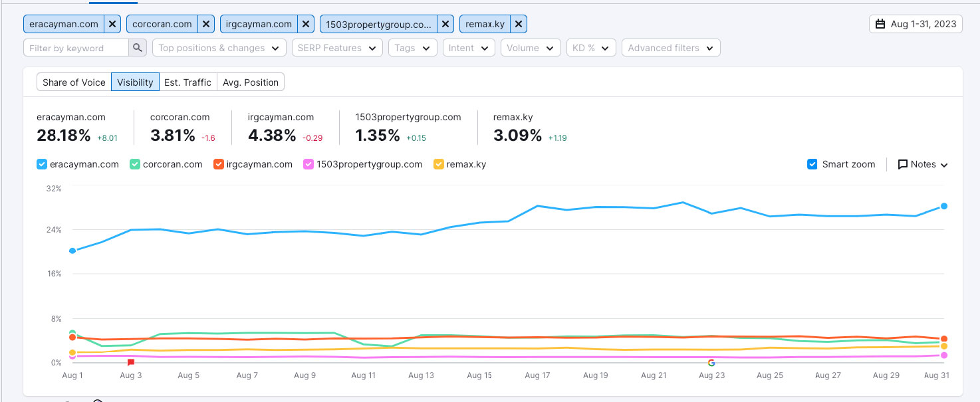
Task: Click the Google update marker near Aug 23
Action: click(x=711, y=362)
